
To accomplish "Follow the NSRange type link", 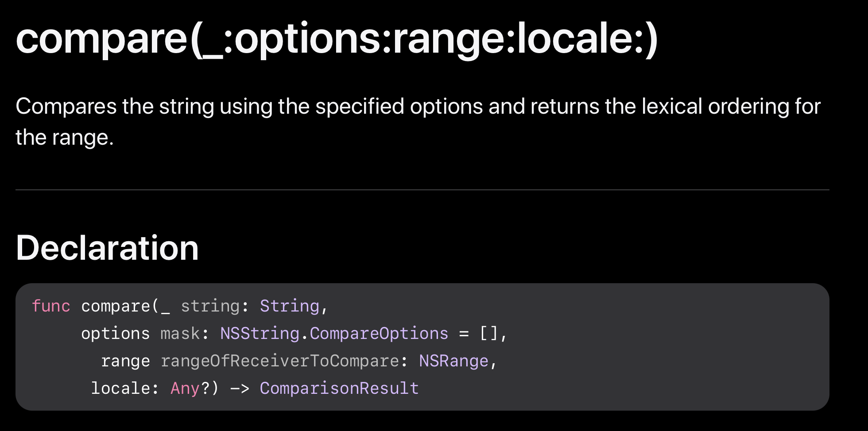I will click(x=453, y=361).
